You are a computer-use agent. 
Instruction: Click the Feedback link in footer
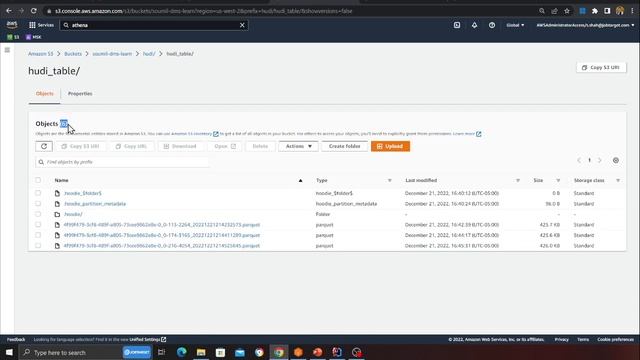[x=16, y=340]
